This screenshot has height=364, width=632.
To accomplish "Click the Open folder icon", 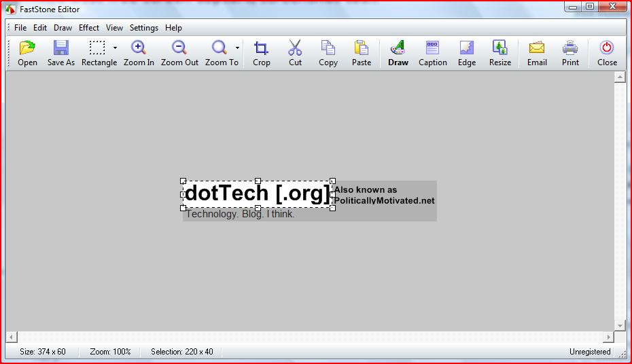I will click(27, 49).
